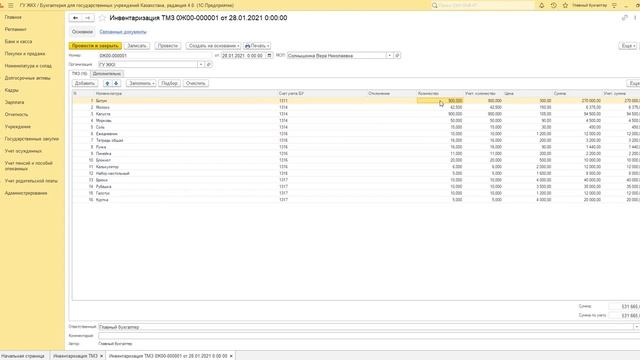Open Главное section in sidebar
Viewport: 640px width, 360px height.
pos(13,17)
